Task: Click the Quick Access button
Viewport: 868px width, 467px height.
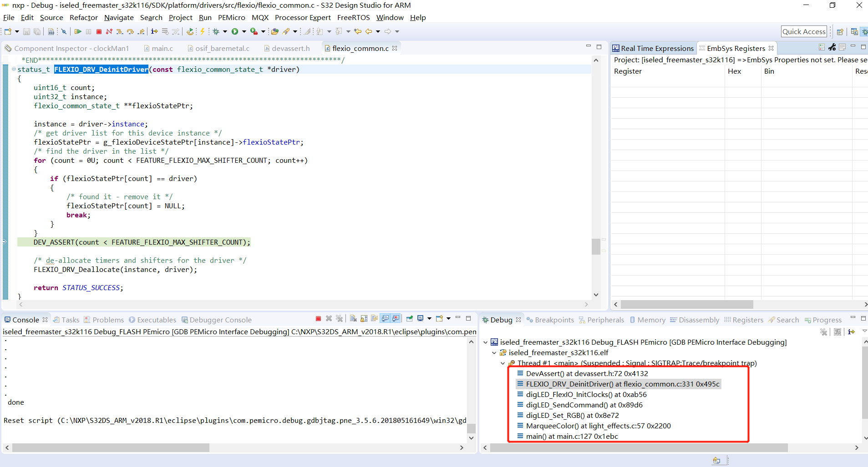Action: click(803, 31)
